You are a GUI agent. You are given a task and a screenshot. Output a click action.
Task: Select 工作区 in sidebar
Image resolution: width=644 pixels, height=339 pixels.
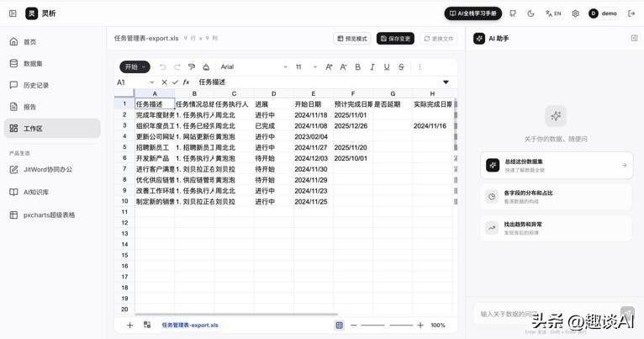point(52,128)
